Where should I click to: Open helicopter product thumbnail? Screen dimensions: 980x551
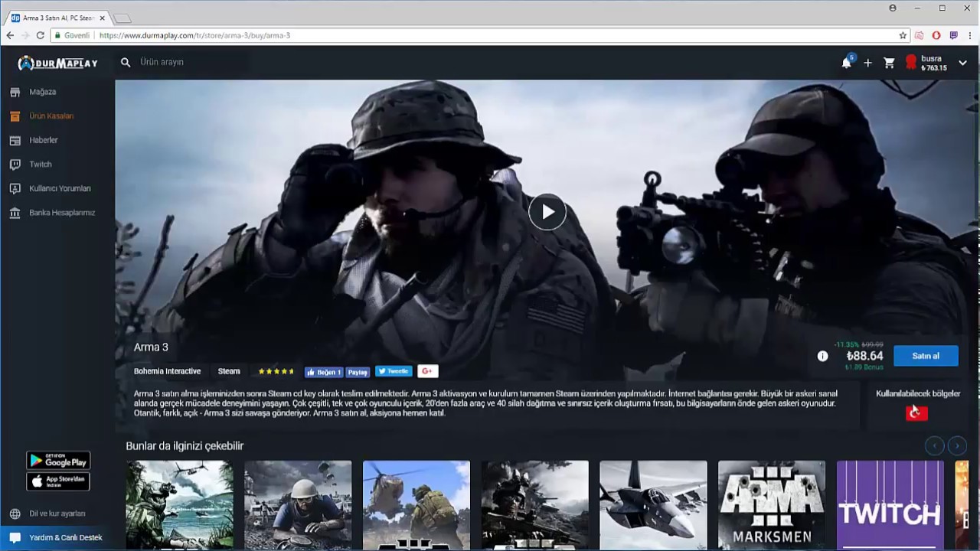point(416,505)
